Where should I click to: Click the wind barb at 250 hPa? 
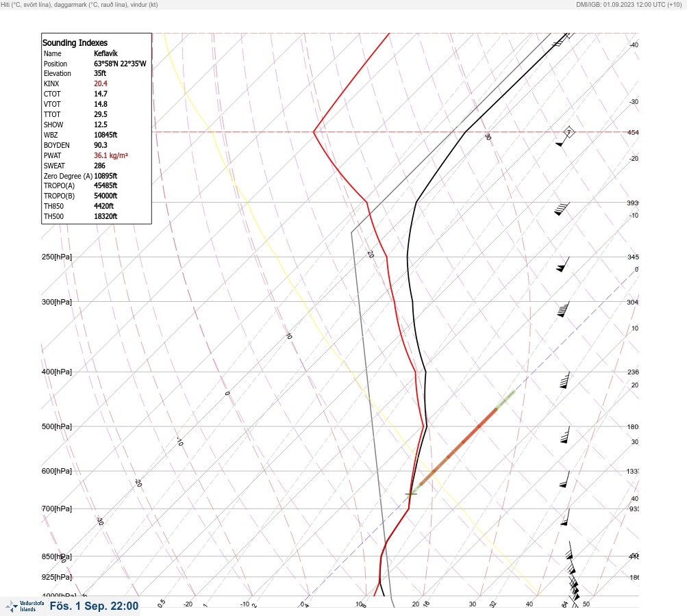(x=563, y=264)
